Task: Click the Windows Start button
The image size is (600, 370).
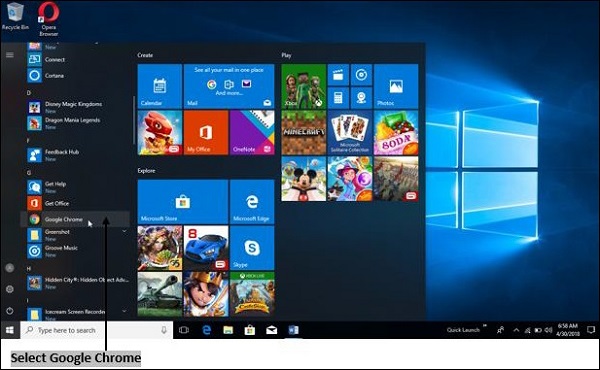Action: (10, 330)
